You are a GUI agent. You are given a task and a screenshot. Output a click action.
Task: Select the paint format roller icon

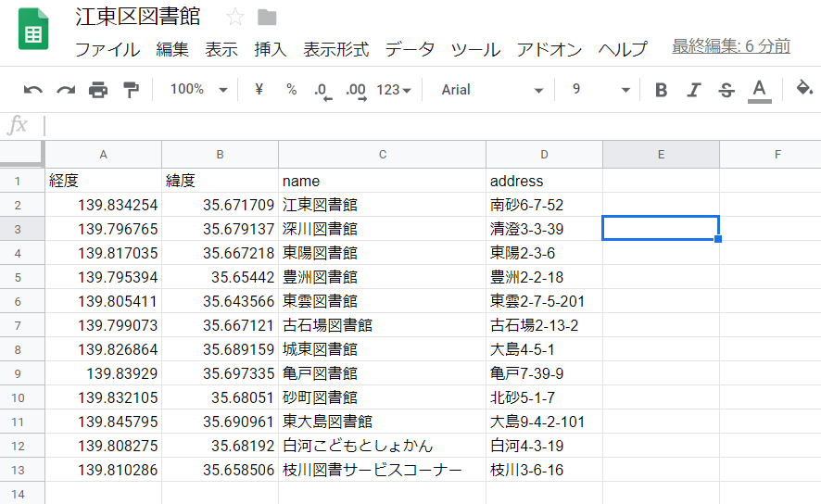131,90
